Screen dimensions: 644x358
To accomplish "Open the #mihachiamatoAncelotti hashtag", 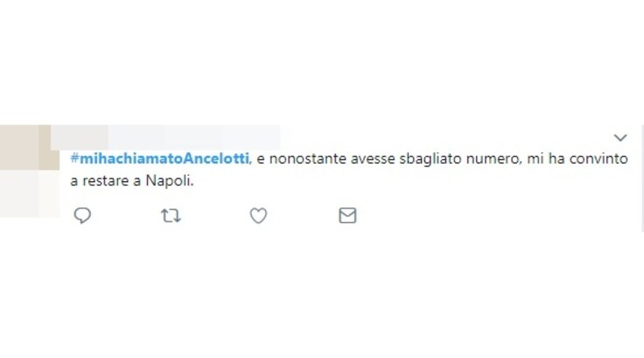I will 160,158.
